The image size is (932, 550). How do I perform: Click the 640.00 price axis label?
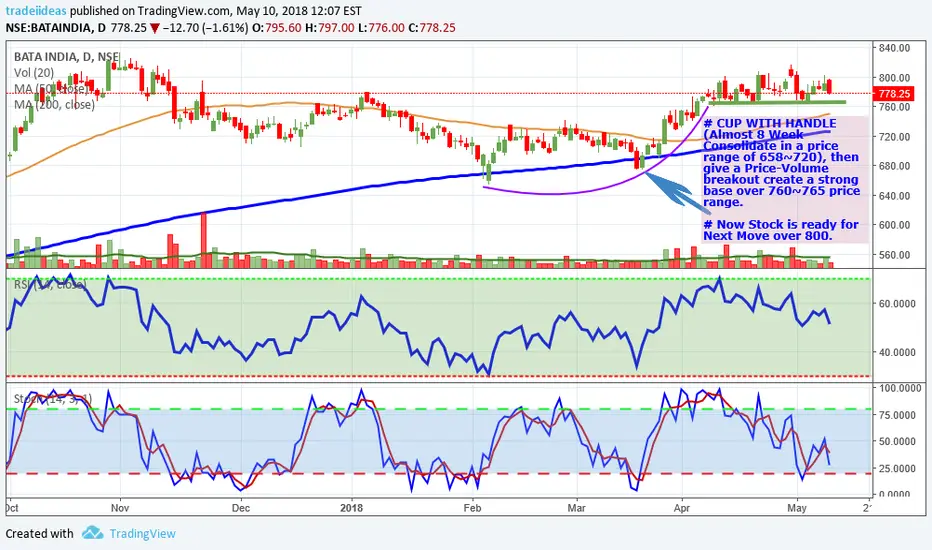(895, 196)
